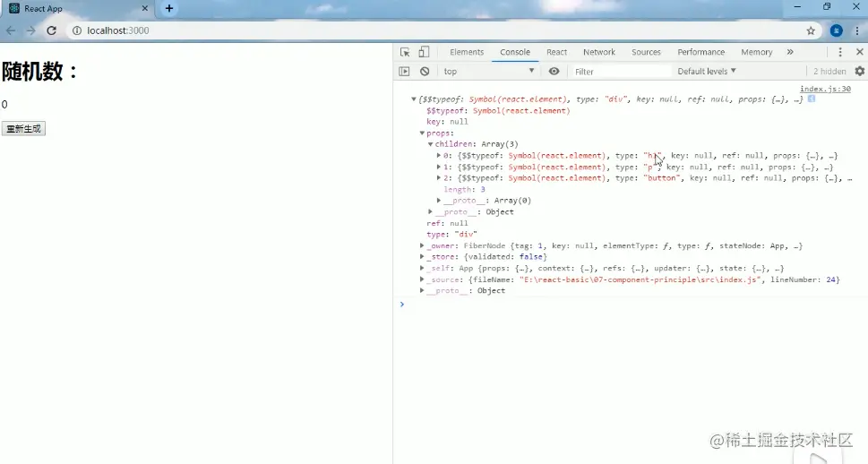Select the 随机数 heading text
868x464 pixels.
pos(39,72)
